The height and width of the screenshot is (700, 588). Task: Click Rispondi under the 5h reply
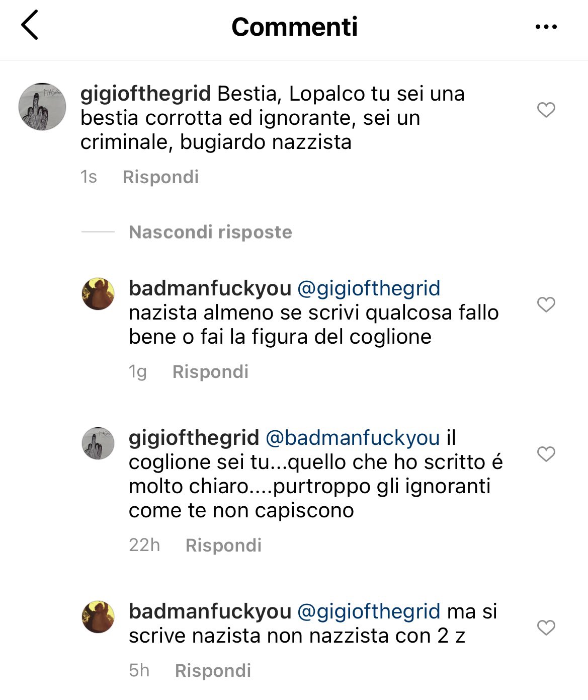click(x=213, y=671)
